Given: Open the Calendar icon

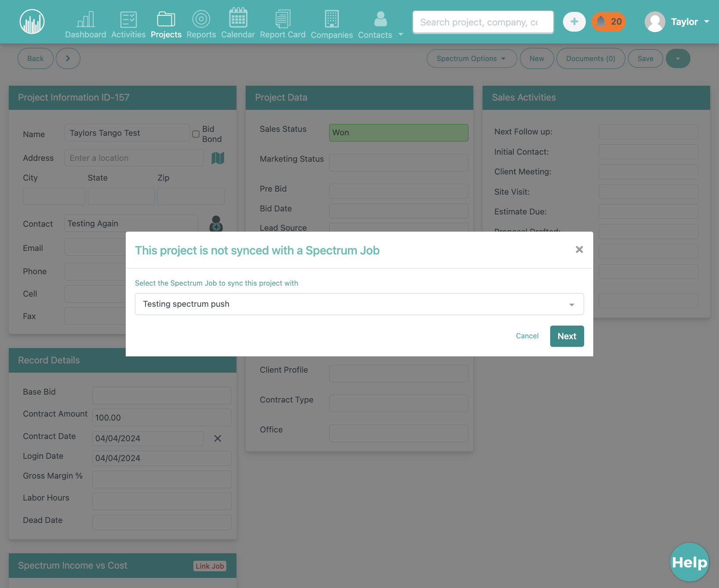Looking at the screenshot, I should (238, 18).
